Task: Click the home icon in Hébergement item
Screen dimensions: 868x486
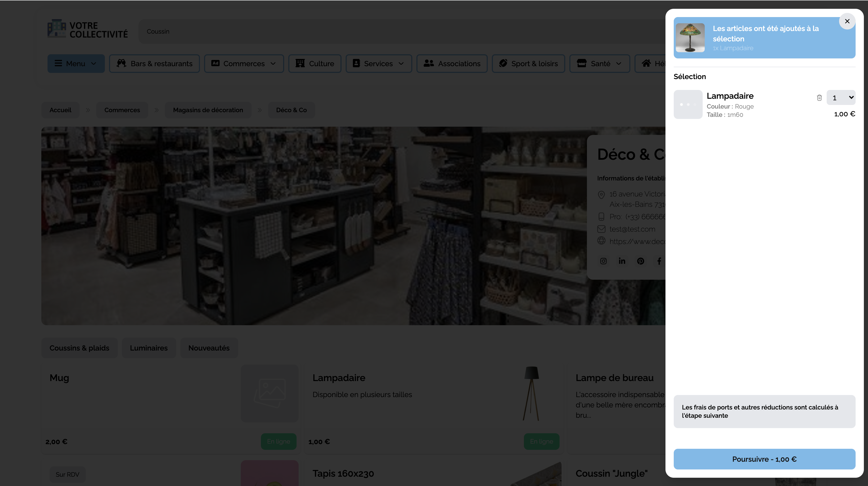Action: 646,63
